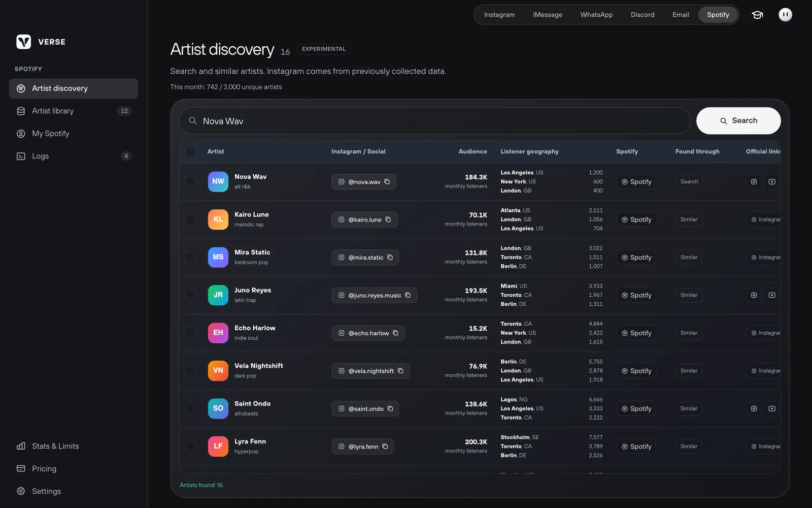Select the Nova Wav row checkbox
The image size is (812, 508).
190,181
